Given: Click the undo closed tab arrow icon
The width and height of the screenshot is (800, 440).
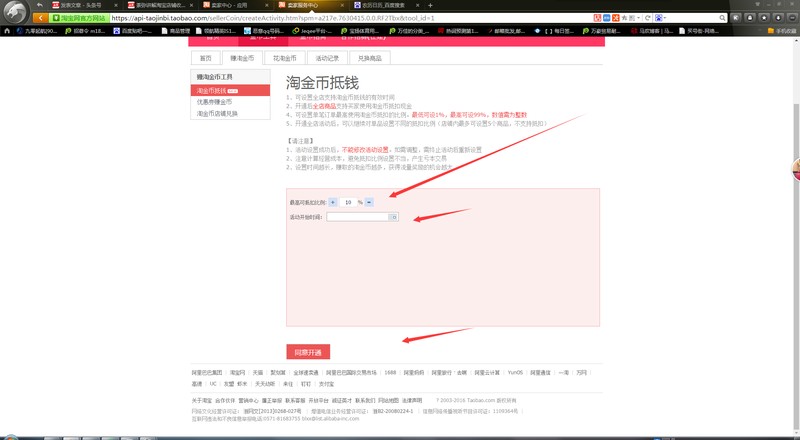Looking at the screenshot, I should tap(40, 5).
